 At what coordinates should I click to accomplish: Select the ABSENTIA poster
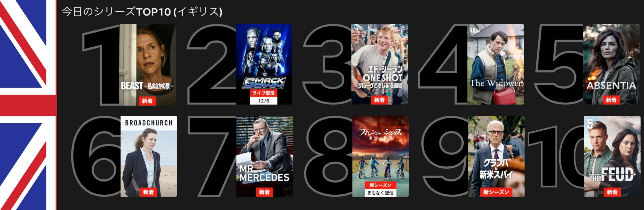coord(612,64)
